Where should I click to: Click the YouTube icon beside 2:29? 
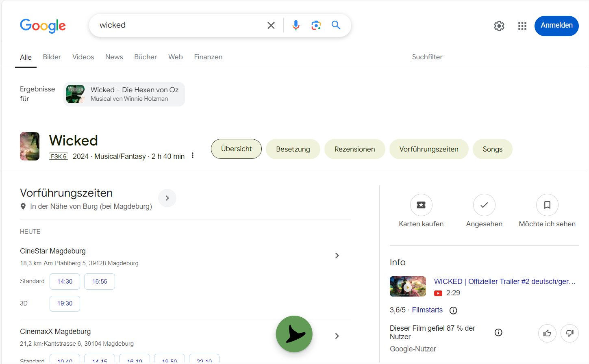(x=438, y=293)
